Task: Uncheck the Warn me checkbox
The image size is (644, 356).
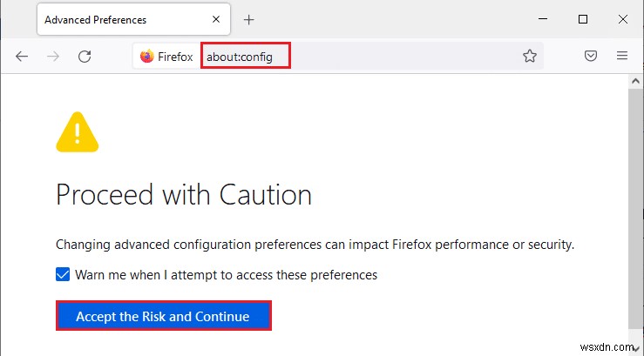Action: click(x=63, y=274)
